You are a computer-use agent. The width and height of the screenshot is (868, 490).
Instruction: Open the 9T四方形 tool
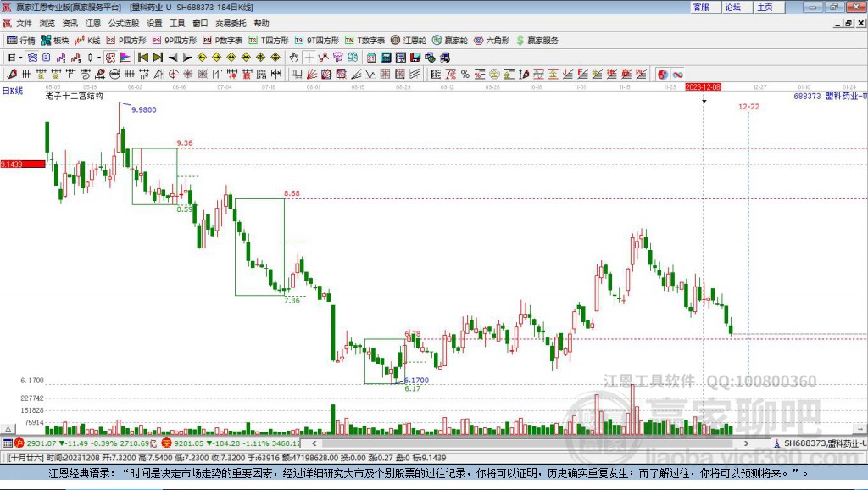tap(317, 41)
